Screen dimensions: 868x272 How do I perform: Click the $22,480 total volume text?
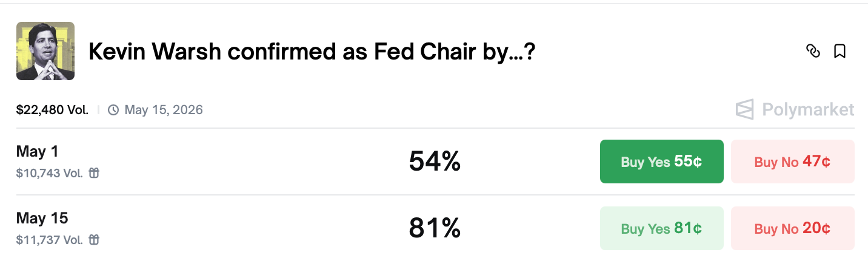pyautogui.click(x=52, y=110)
